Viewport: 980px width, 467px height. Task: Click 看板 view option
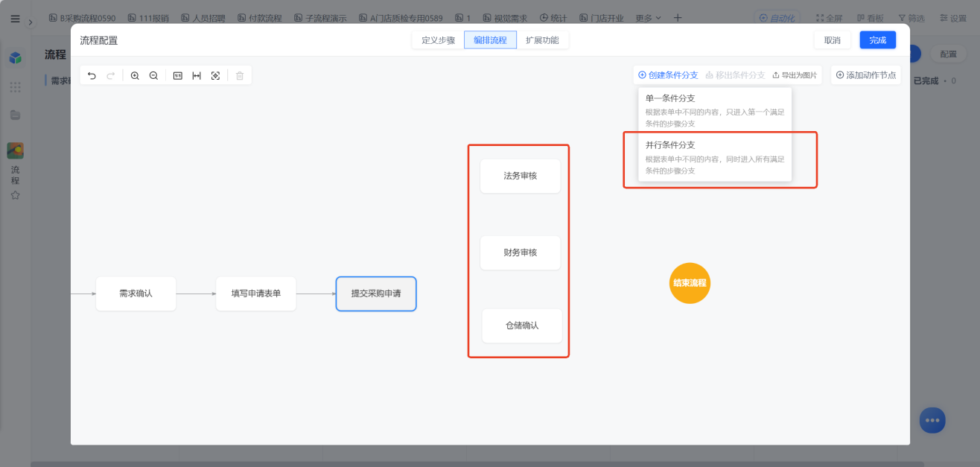[872, 18]
